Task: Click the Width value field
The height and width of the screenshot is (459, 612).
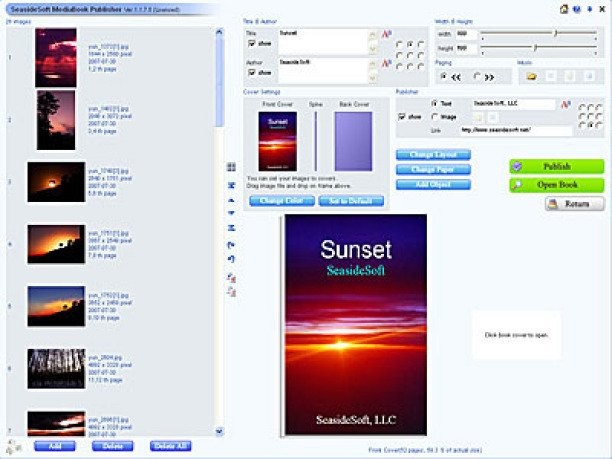Action: coord(467,34)
